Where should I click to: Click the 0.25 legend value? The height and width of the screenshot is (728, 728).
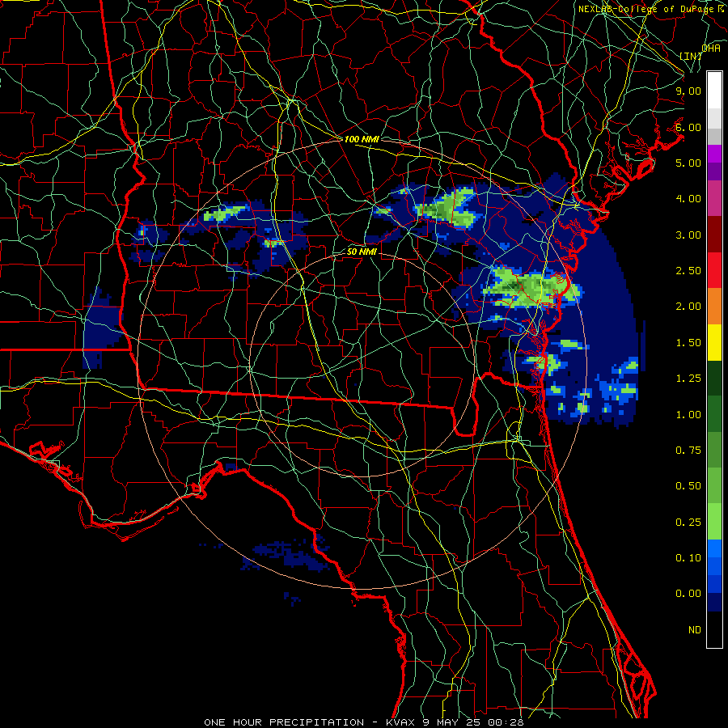pyautogui.click(x=688, y=523)
